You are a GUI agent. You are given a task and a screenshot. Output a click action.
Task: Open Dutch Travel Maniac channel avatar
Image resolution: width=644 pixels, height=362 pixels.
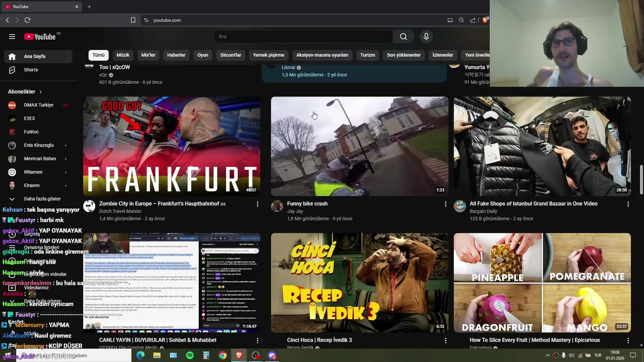click(x=89, y=206)
